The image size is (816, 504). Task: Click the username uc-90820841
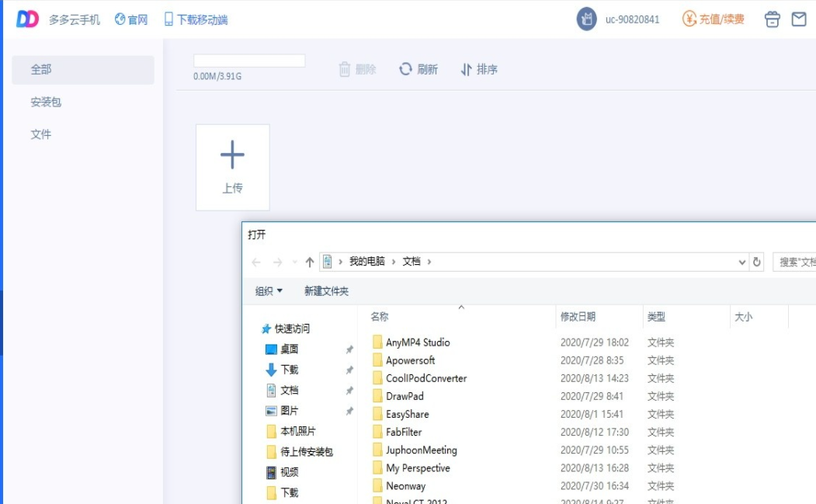coord(632,19)
